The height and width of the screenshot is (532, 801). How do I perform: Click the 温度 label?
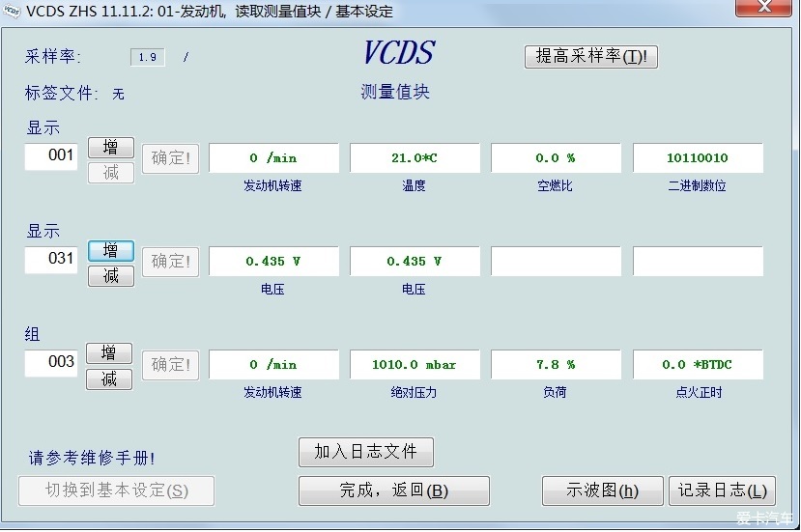click(414, 185)
